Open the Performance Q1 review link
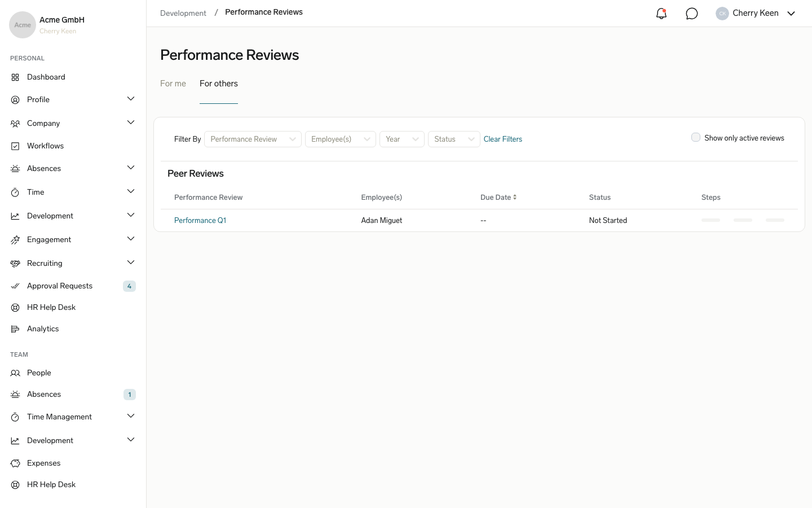812x508 pixels. click(x=200, y=221)
